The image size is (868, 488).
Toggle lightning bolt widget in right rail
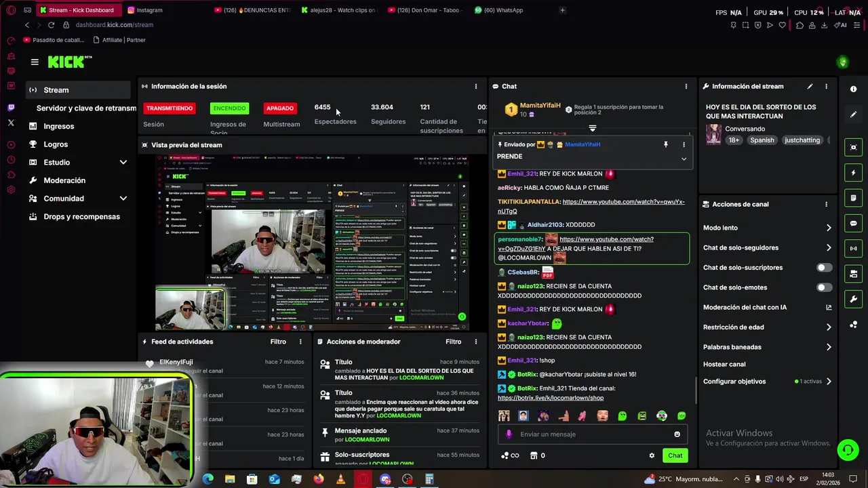coord(853,173)
